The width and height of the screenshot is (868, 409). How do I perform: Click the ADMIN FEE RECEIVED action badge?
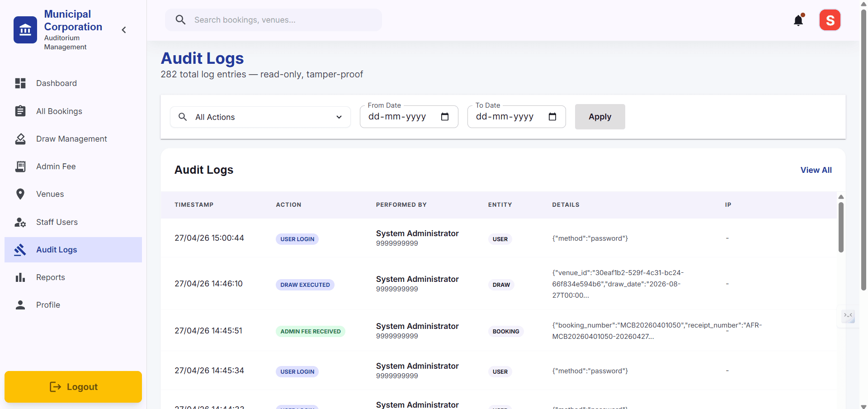311,331
